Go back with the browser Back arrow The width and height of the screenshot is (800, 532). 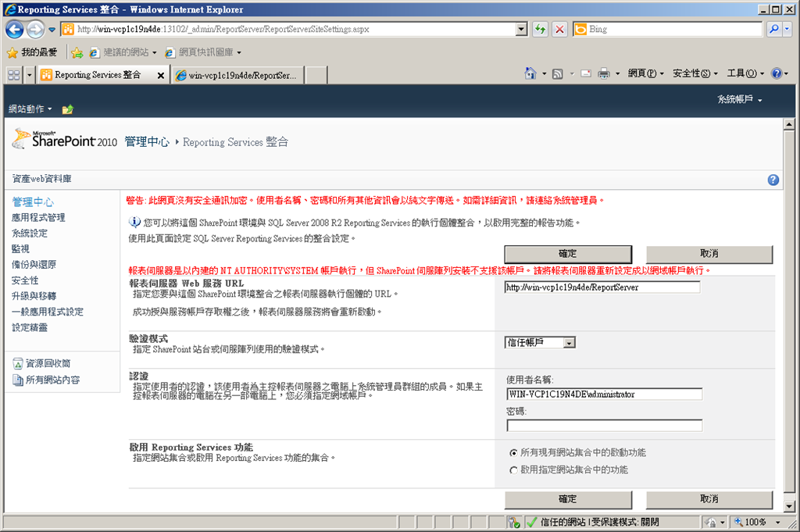14,30
